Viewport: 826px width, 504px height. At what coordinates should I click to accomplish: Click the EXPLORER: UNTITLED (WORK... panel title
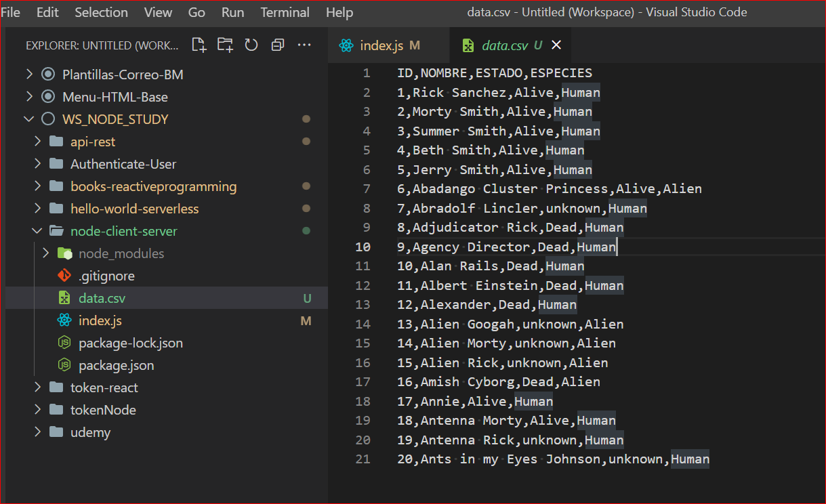[x=102, y=45]
